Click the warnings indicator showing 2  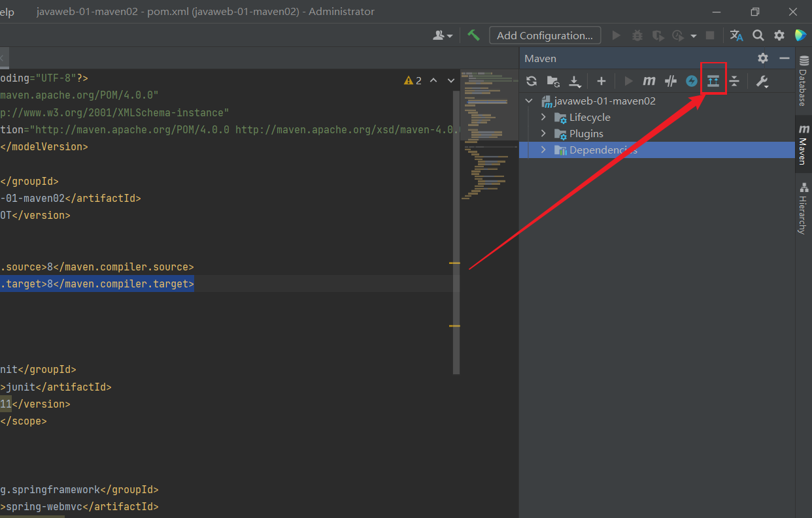(x=413, y=80)
